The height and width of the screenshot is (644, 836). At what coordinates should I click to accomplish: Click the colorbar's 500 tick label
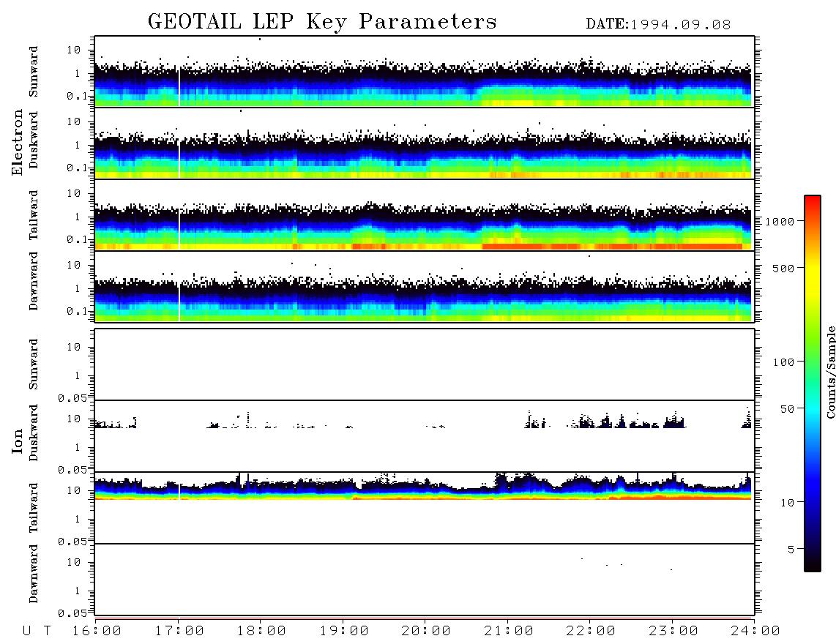coord(783,268)
